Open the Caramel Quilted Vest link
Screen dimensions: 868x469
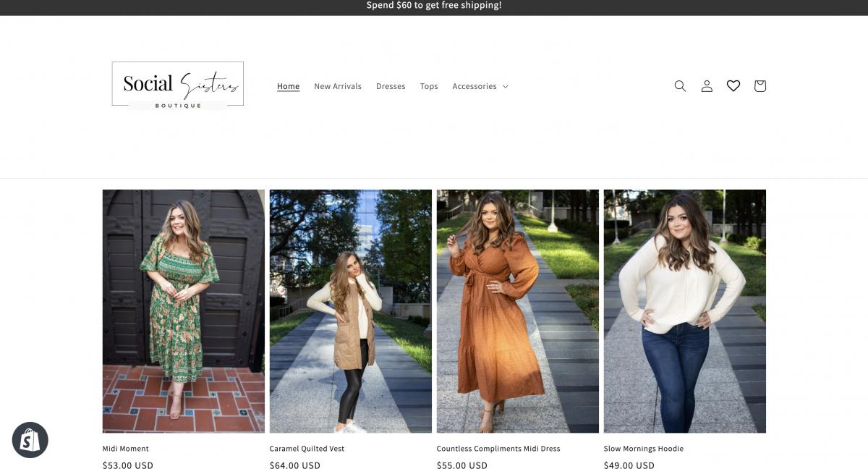307,449
